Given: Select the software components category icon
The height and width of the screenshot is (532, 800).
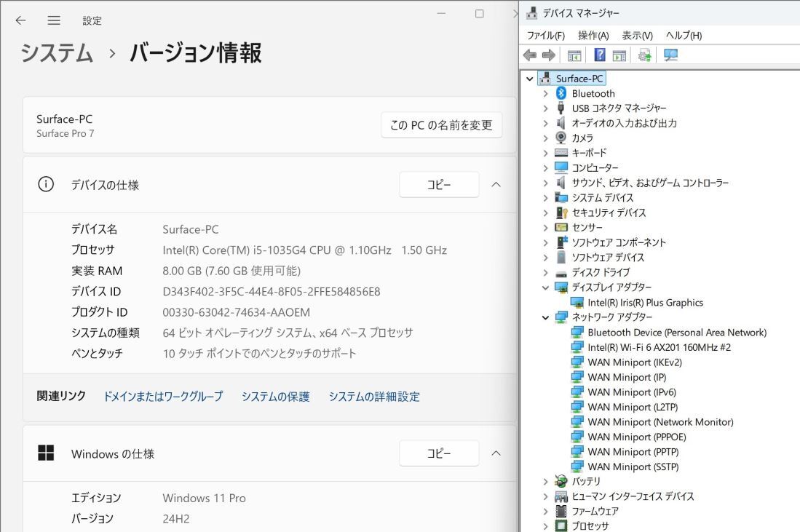Looking at the screenshot, I should 562,242.
